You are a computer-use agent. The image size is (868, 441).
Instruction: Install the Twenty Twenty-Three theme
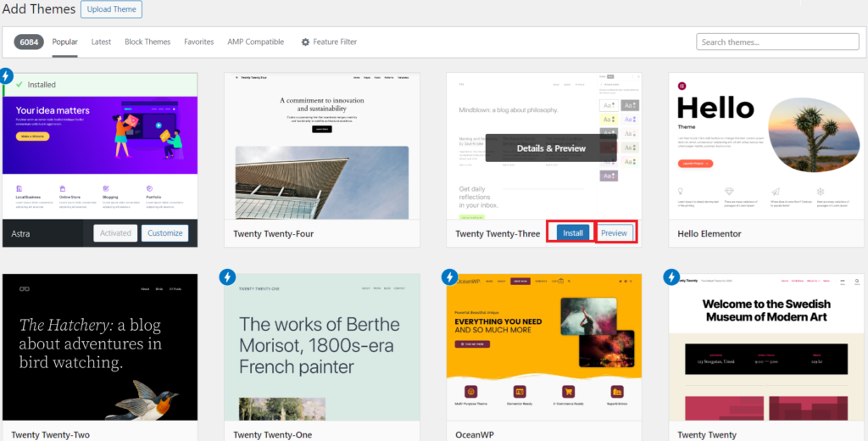(x=573, y=233)
